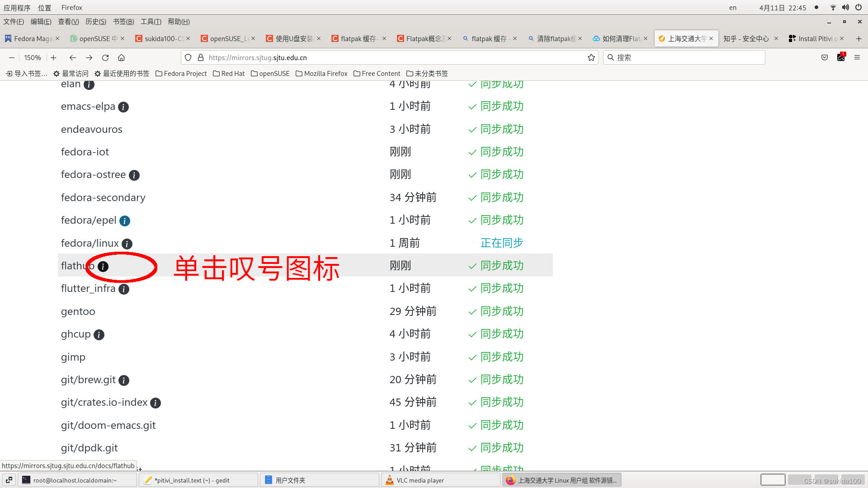The image size is (868, 488).
Task: Open the 文件(F) menu
Action: click(x=14, y=22)
